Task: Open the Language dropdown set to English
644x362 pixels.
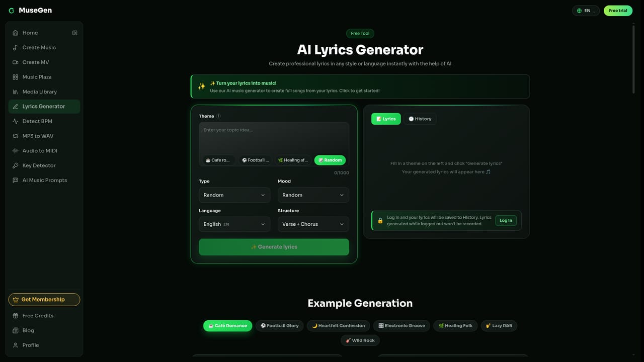Action: point(234,224)
